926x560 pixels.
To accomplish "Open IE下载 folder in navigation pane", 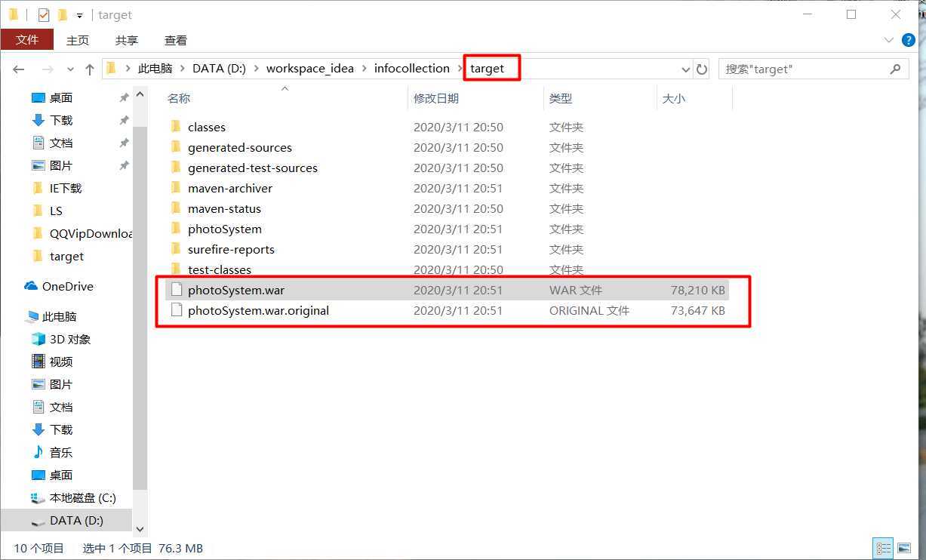I will [66, 188].
